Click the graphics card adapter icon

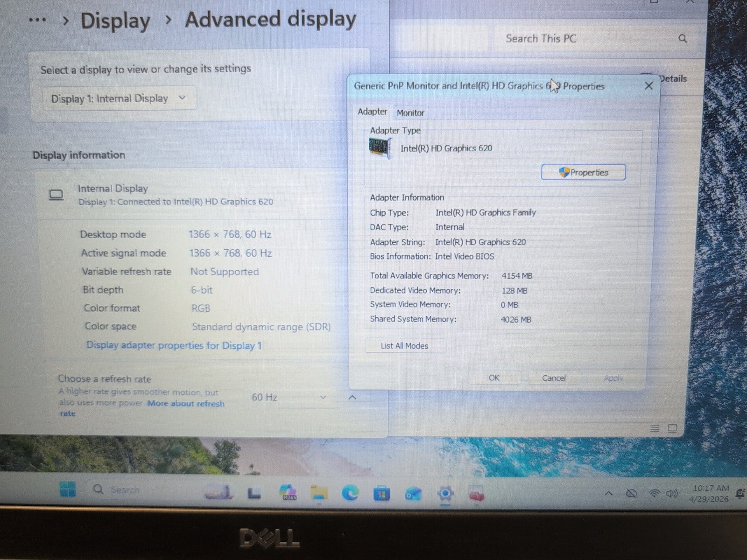tap(380, 148)
